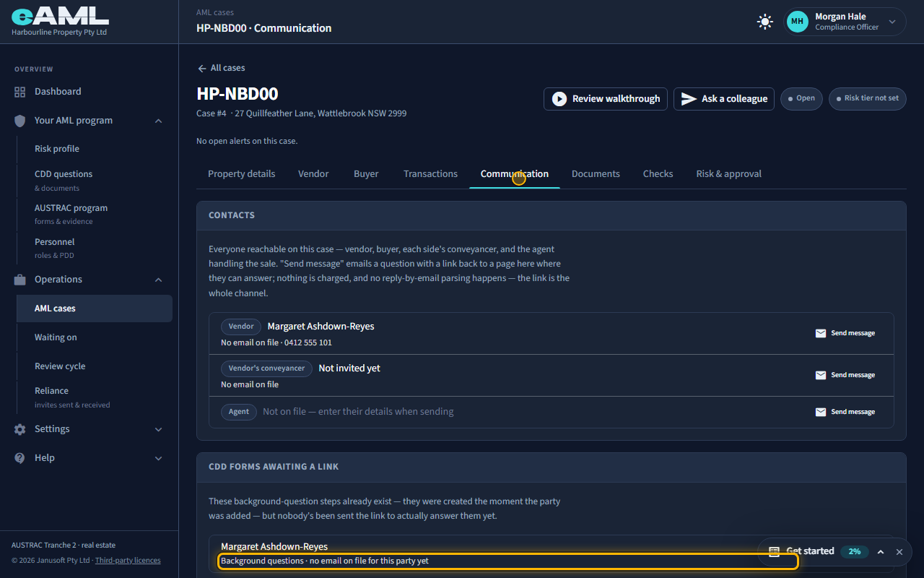This screenshot has height=578, width=924.
Task: Open the Documents tab
Action: (596, 174)
